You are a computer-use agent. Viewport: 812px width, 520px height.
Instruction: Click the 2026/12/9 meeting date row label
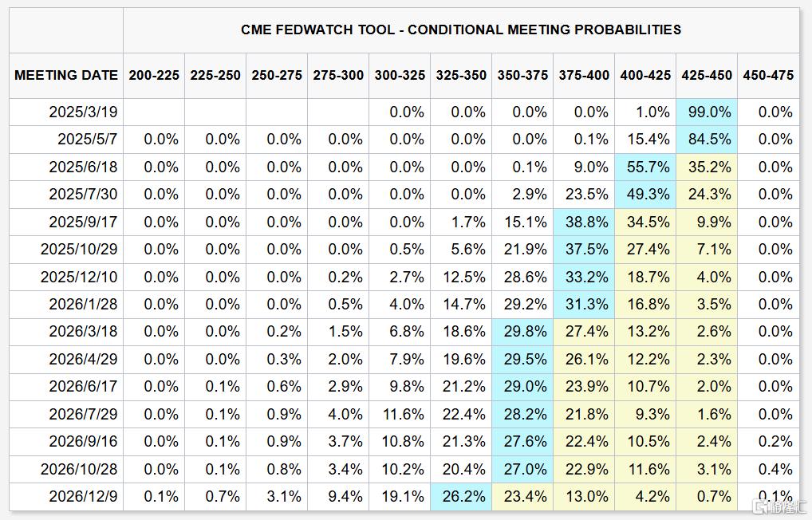coord(83,497)
